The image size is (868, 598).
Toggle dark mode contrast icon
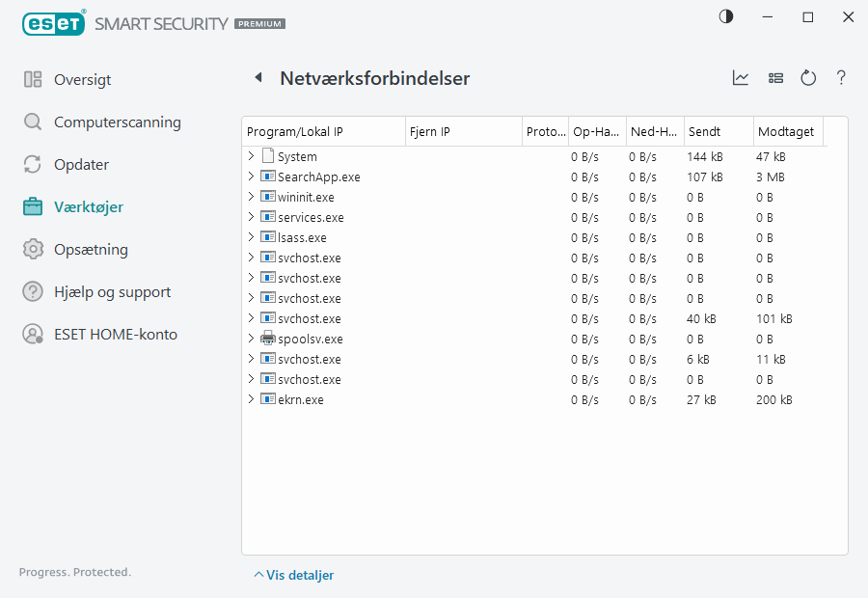[725, 17]
